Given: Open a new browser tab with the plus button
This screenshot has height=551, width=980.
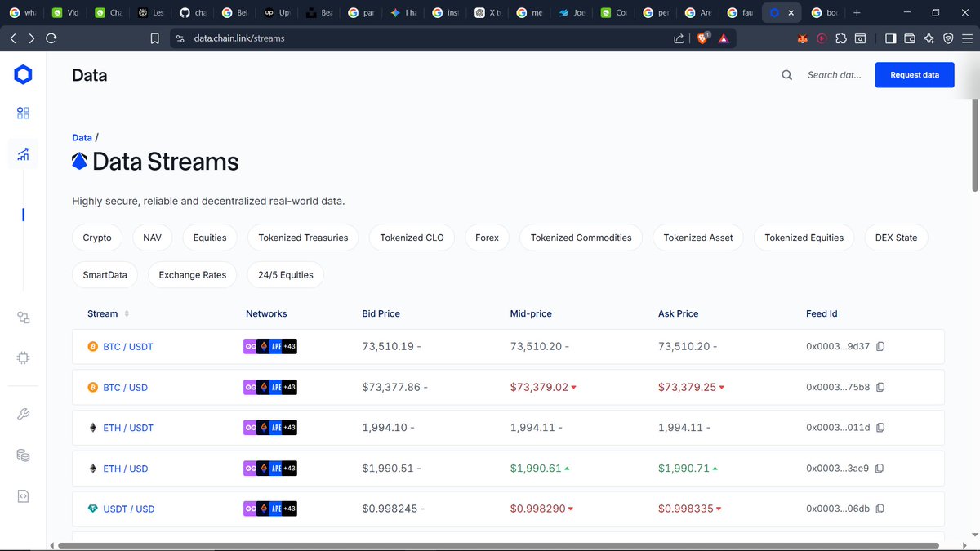Looking at the screenshot, I should click(x=857, y=13).
